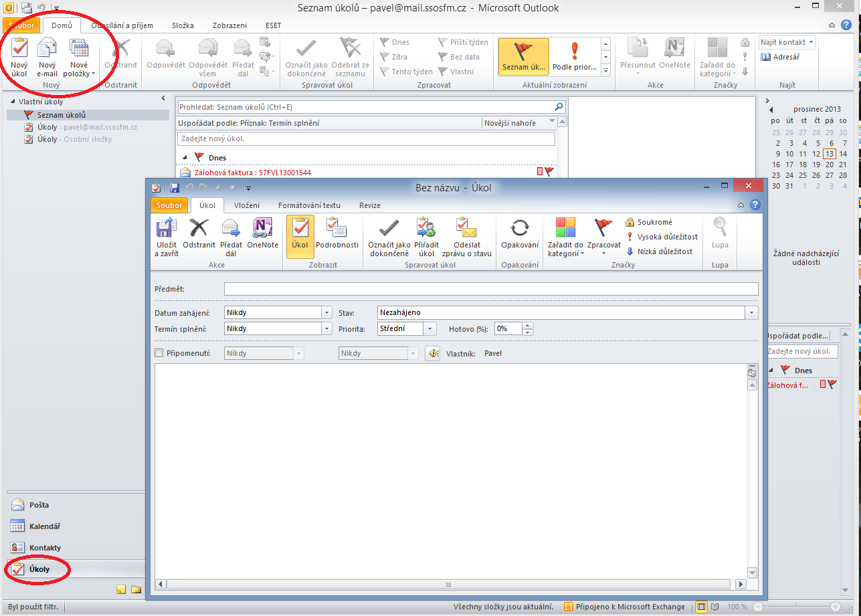Viewport: 861px width, 616px height.
Task: Increase the Hotovo percentage spinner
Action: 528,326
